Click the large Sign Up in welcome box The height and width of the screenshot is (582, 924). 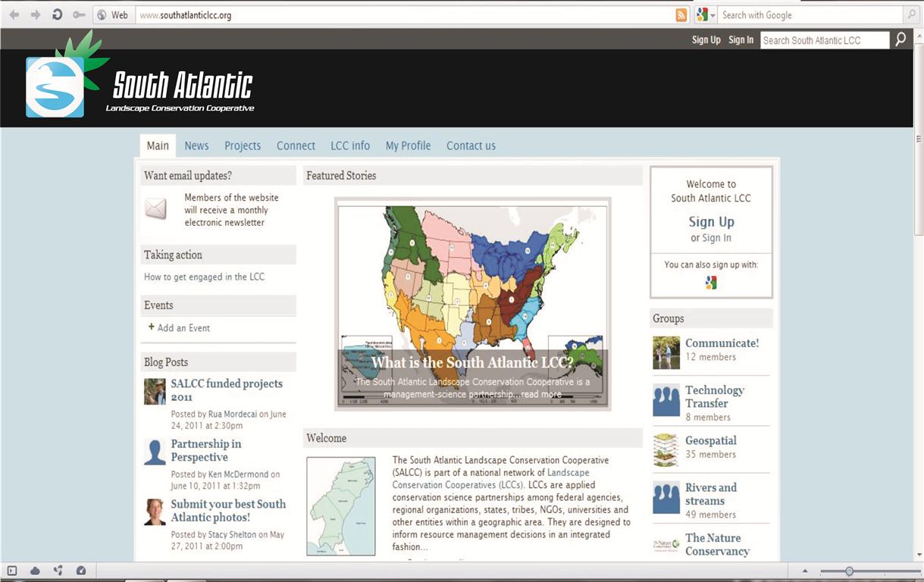point(711,221)
